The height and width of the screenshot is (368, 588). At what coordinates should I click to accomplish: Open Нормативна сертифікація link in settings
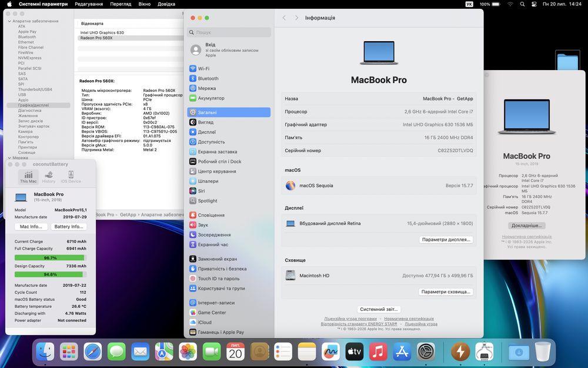tap(409, 319)
